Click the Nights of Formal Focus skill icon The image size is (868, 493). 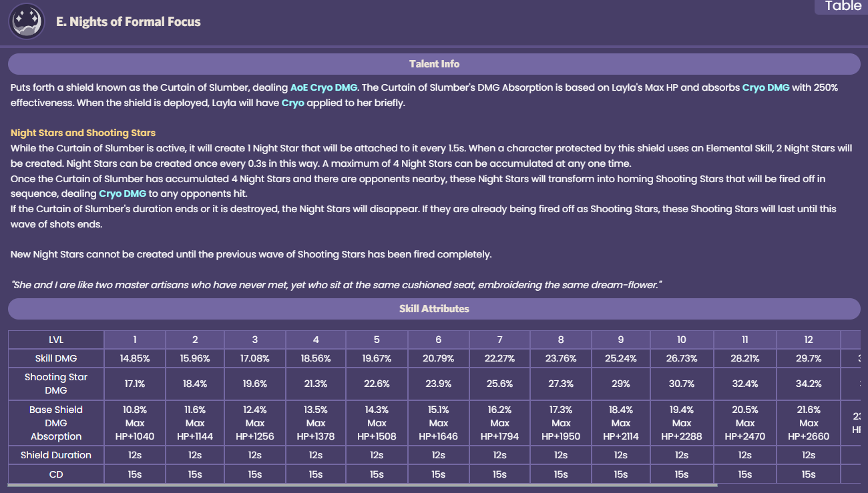pos(27,21)
